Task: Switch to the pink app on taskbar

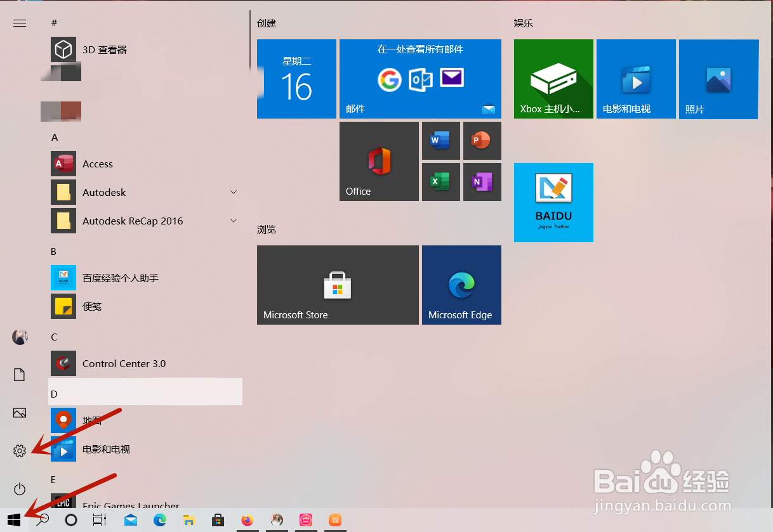Action: point(306,520)
